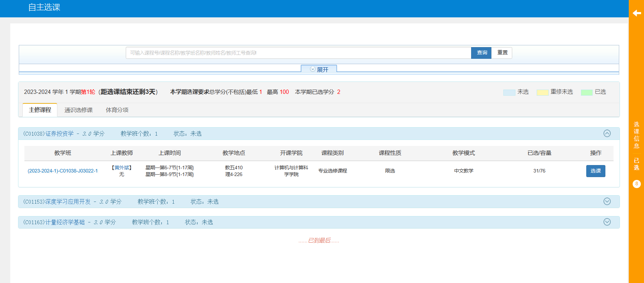Click the 限选 course nature cell
Viewport: 644px width, 283px height.
[x=390, y=171]
